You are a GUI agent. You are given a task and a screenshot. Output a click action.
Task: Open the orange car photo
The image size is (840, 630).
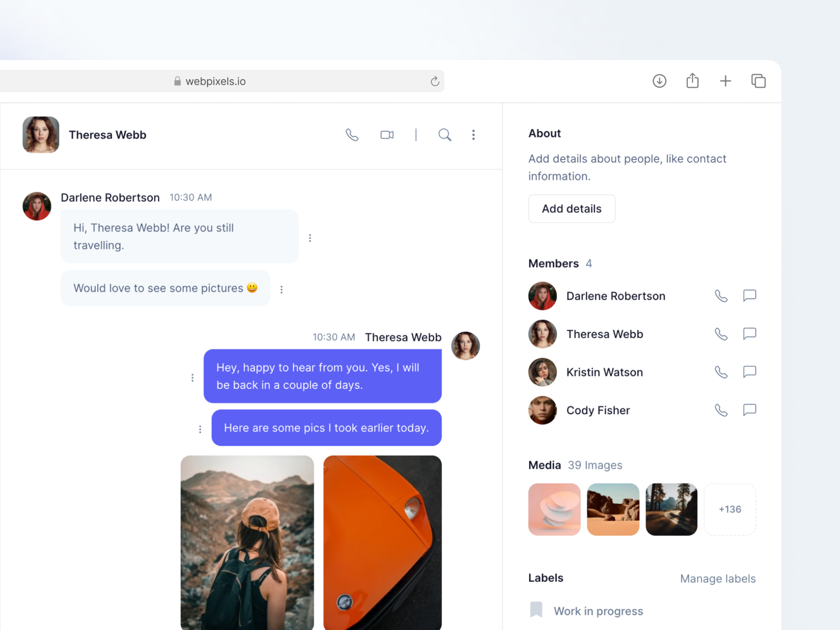382,541
